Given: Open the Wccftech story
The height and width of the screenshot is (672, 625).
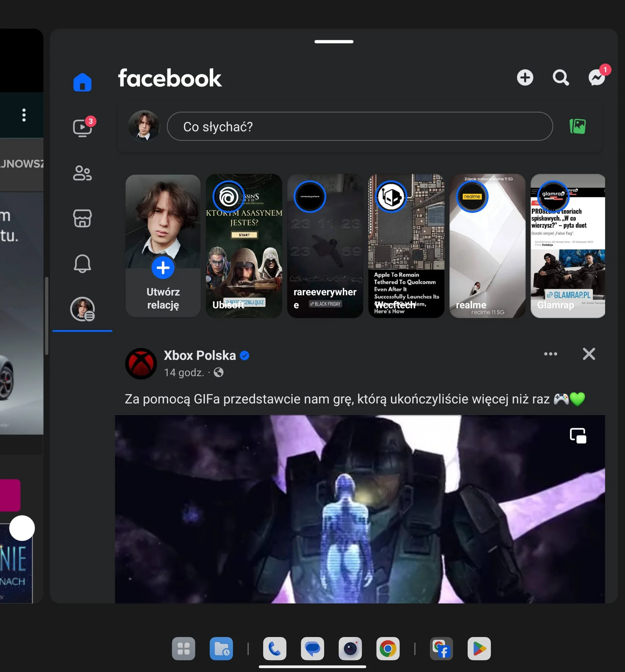Looking at the screenshot, I should coord(406,246).
